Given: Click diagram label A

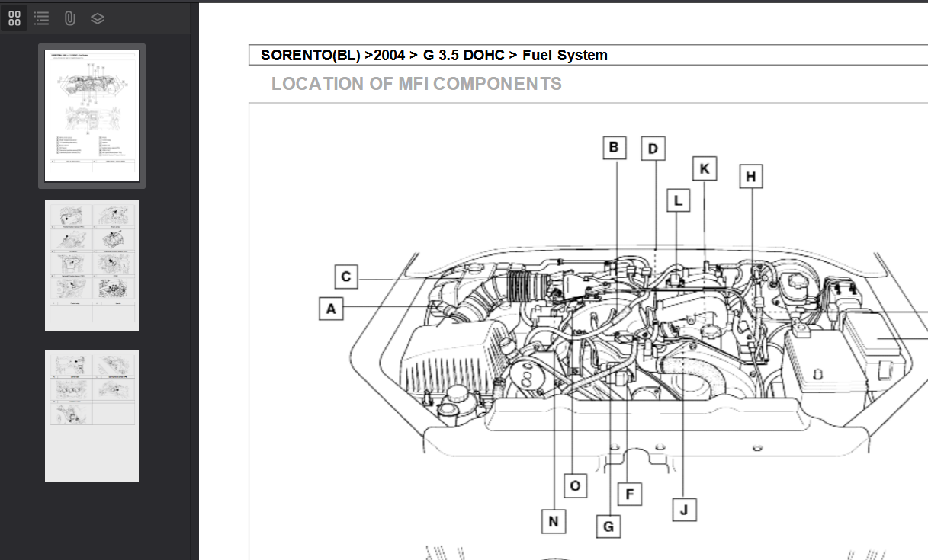Looking at the screenshot, I should click(x=330, y=309).
